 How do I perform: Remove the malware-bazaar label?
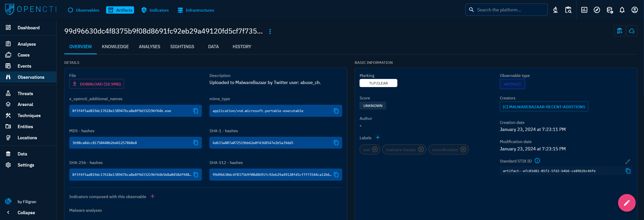click(421, 150)
